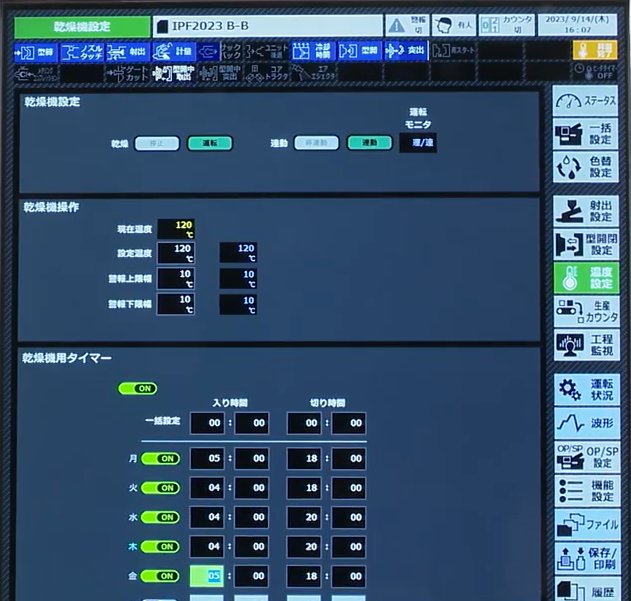Edit the 設定温度 120℃ input field
Viewport: 631px width, 601px height.
click(x=176, y=253)
